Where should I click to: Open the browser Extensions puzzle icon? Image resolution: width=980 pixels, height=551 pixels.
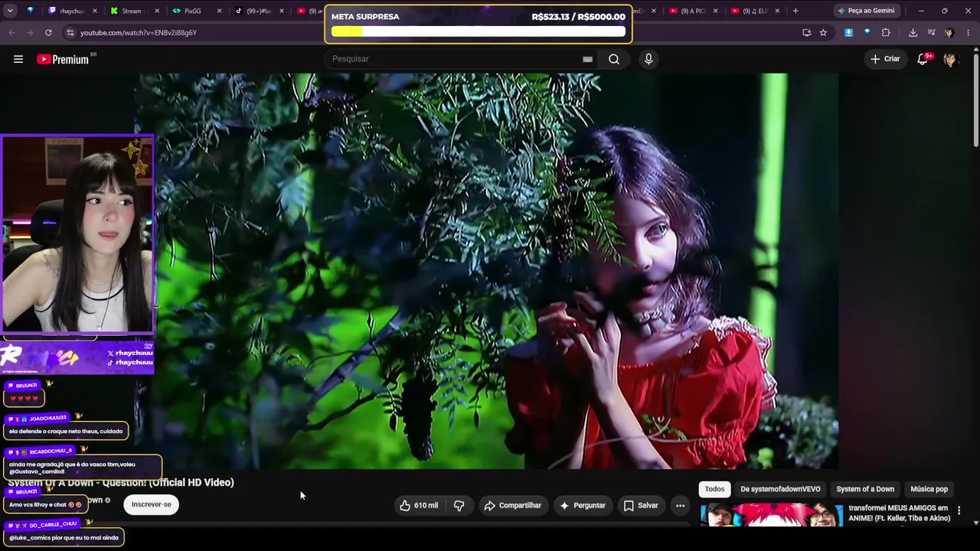tap(886, 32)
